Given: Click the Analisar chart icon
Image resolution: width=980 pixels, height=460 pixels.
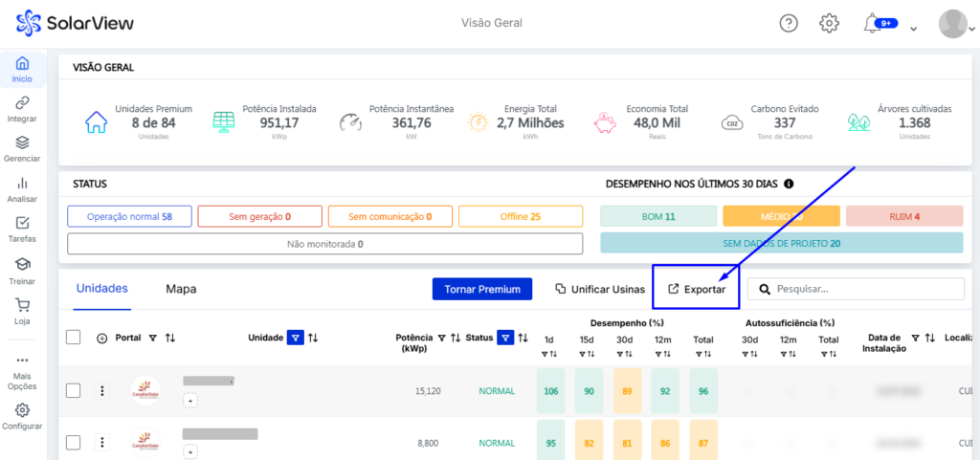Looking at the screenshot, I should click(x=22, y=184).
